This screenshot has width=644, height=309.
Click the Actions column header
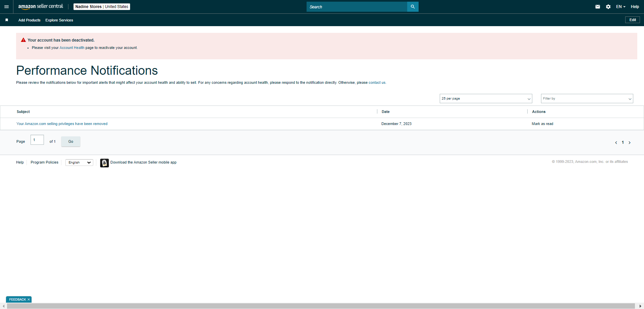539,112
